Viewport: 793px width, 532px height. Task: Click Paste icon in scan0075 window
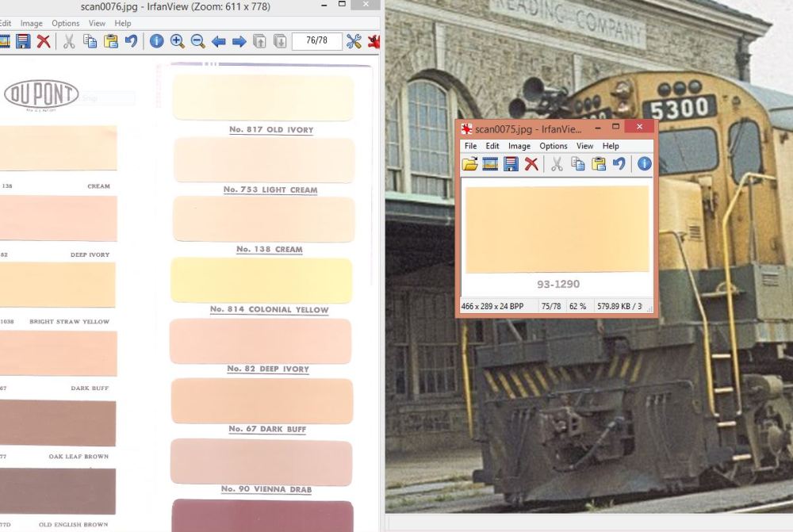click(x=598, y=164)
